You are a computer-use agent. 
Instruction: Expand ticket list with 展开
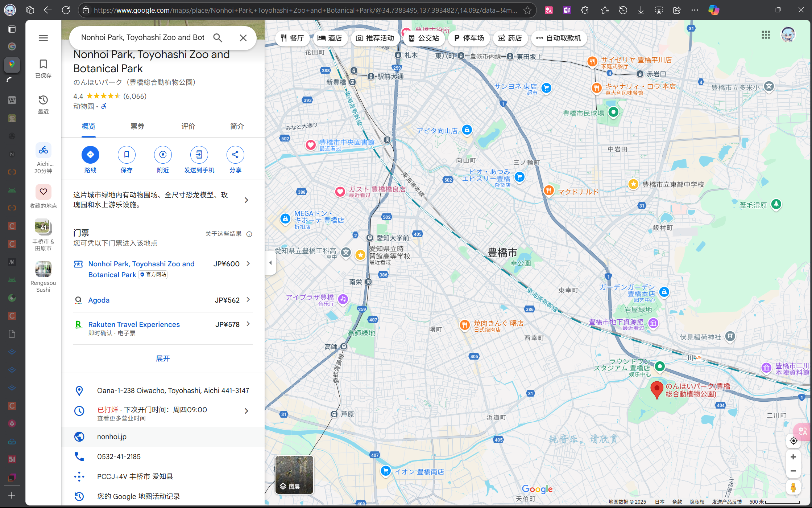163,359
